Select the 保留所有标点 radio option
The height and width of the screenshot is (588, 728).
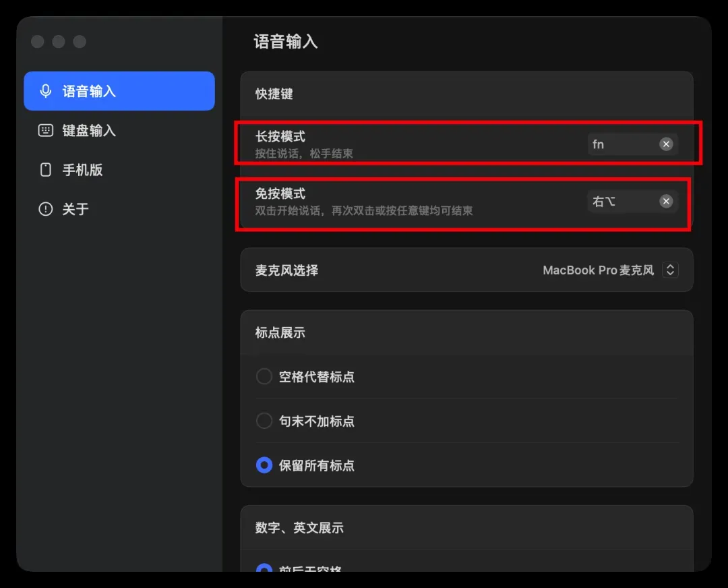click(x=264, y=465)
